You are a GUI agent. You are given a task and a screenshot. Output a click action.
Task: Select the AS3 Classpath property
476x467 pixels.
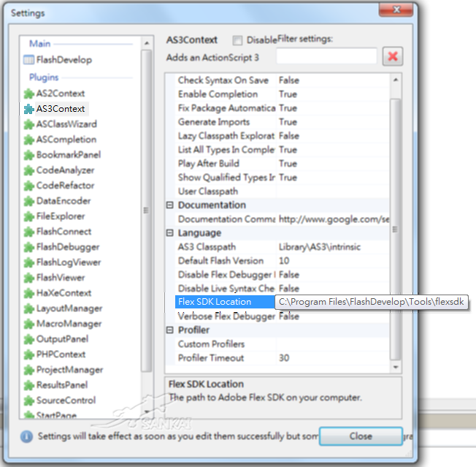pyautogui.click(x=207, y=247)
